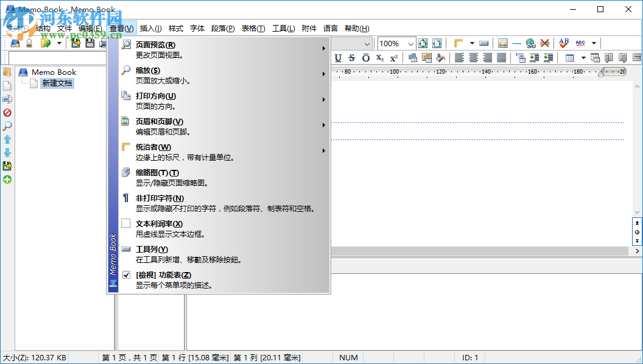643x364 pixels.
Task: Click the green plus add icon
Action: [x=7, y=180]
